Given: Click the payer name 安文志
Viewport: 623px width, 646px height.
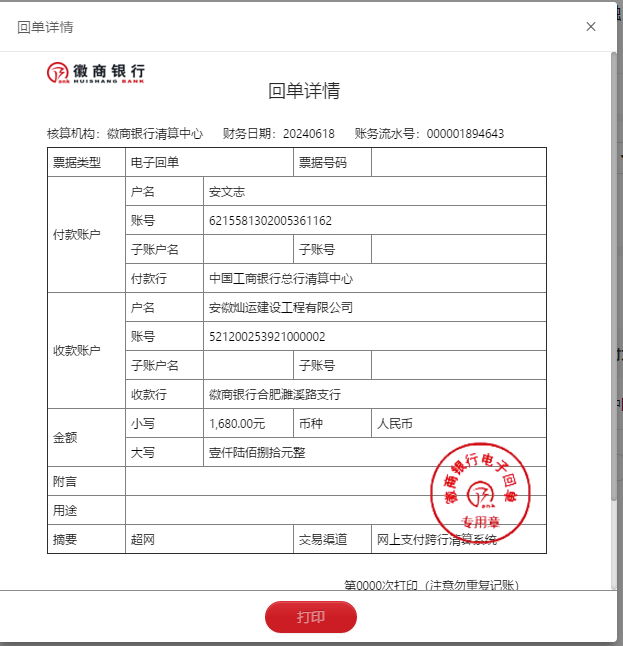Looking at the screenshot, I should [226, 192].
